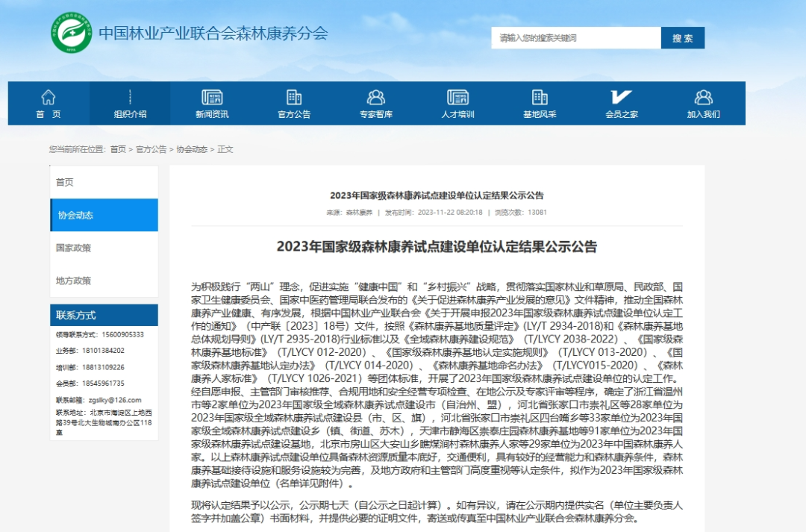Viewport: 806px width, 532px height.
Task: Open the 会员之家 menu label
Action: tap(621, 114)
